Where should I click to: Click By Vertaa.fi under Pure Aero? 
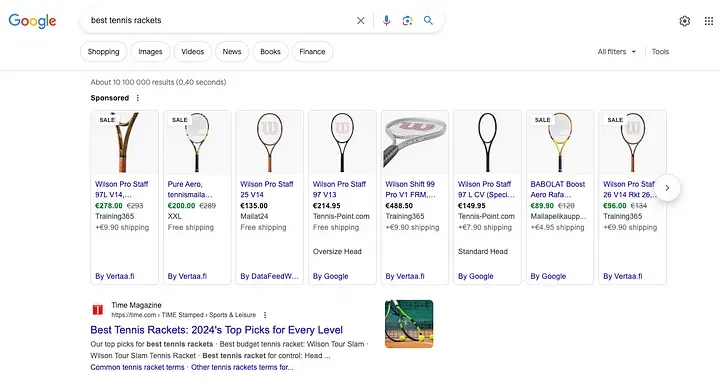coord(187,276)
